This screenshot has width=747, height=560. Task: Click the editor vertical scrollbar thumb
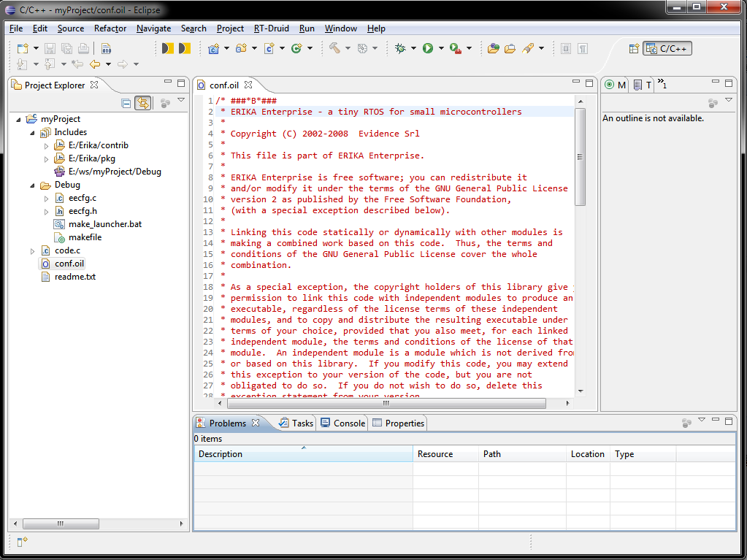click(581, 157)
